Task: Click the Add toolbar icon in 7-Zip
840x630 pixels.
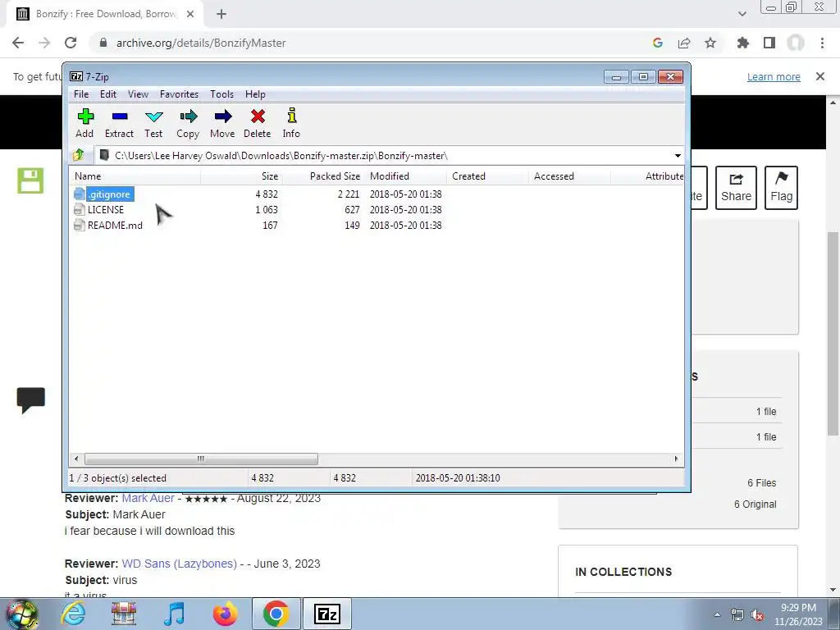Action: point(84,123)
